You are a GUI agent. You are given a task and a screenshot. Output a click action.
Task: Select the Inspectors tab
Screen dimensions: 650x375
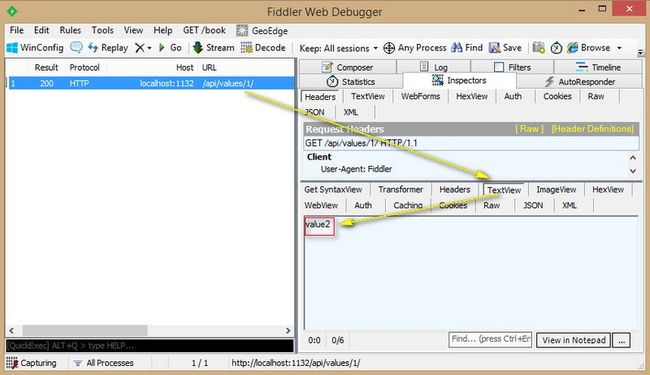[x=459, y=80]
